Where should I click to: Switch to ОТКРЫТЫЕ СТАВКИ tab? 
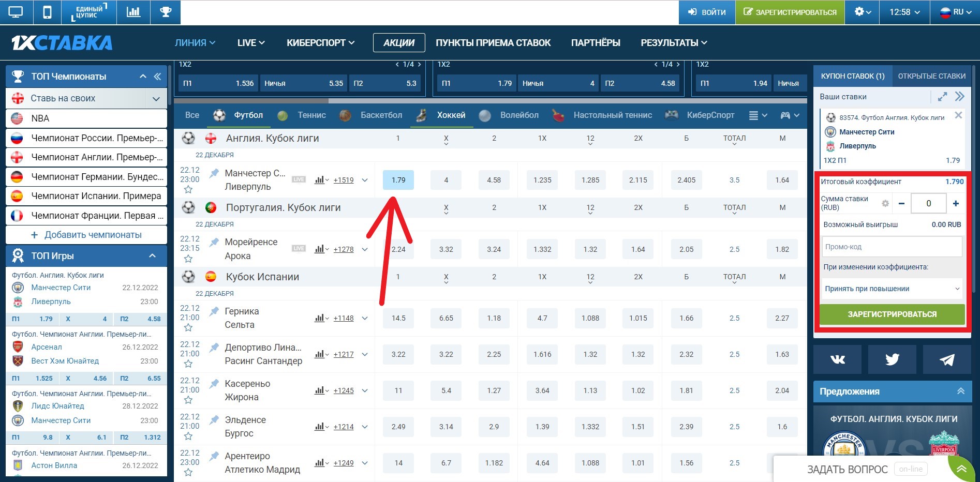click(931, 76)
